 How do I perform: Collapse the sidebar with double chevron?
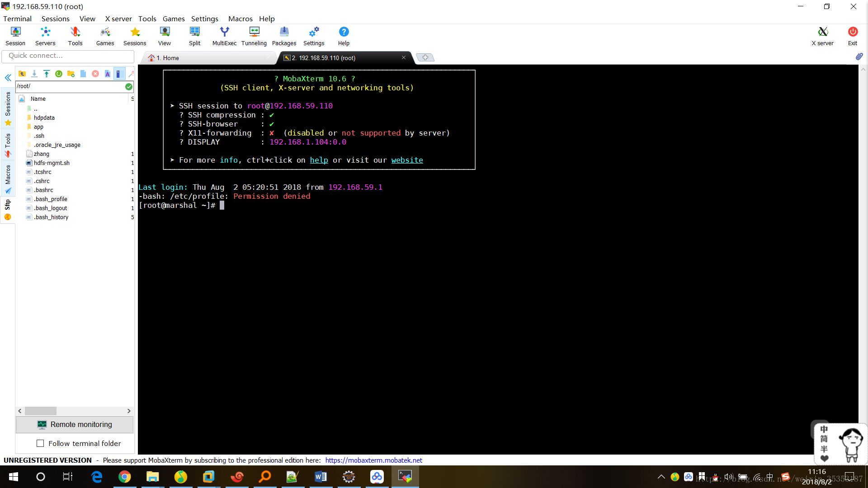tap(8, 78)
